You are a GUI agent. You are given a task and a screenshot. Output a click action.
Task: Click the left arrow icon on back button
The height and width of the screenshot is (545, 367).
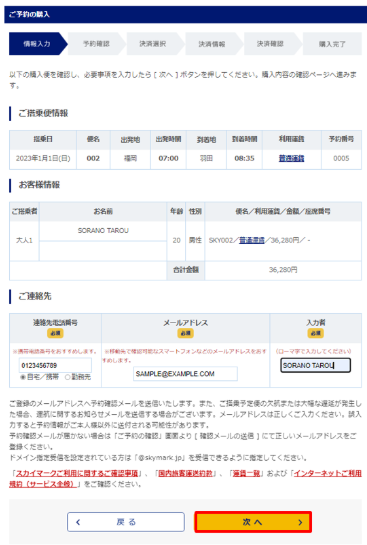point(78,522)
